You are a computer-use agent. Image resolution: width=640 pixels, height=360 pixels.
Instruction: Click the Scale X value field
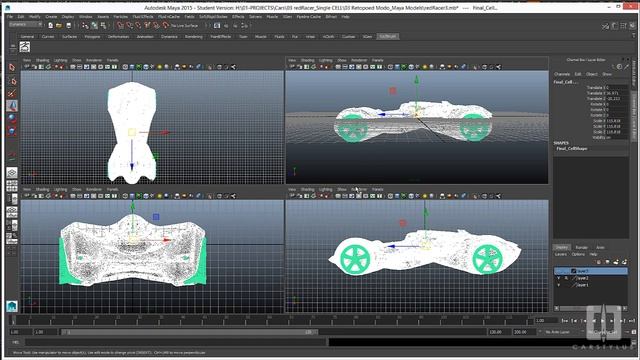tap(616, 121)
